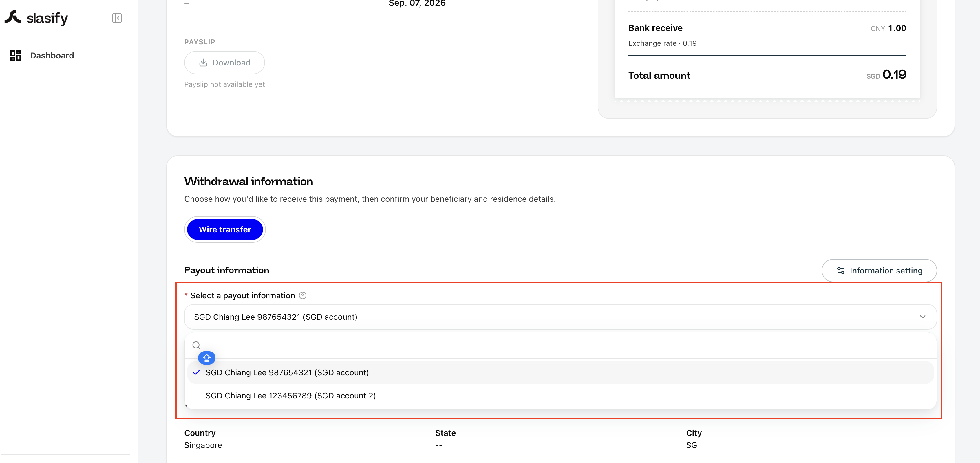Click the help icon beside payout information
The image size is (980, 463).
[x=302, y=295]
